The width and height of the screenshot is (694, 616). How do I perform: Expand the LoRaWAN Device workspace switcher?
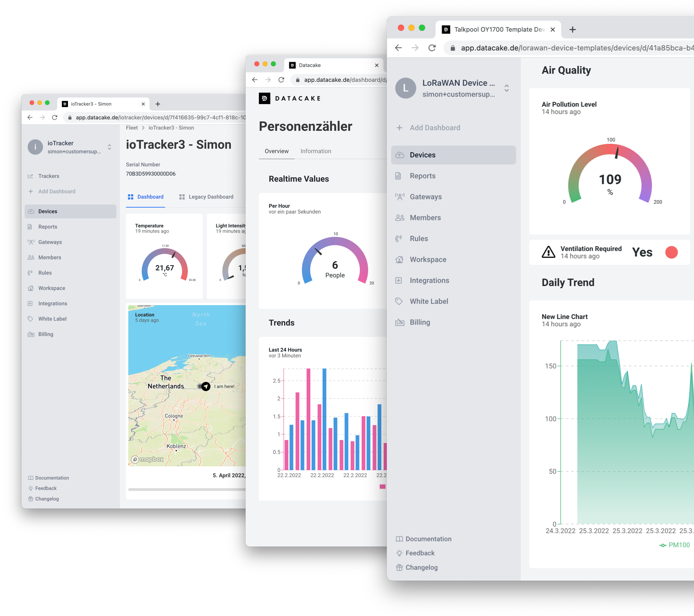[507, 88]
